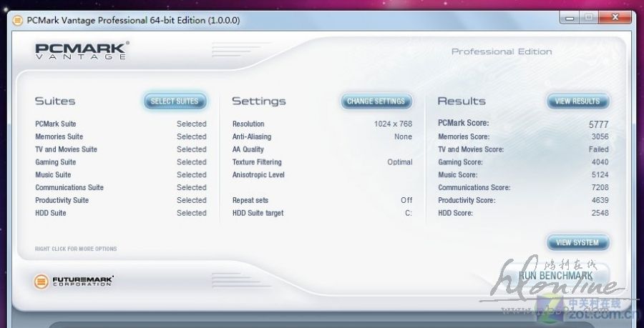
Task: Open View System
Action: coord(577,243)
